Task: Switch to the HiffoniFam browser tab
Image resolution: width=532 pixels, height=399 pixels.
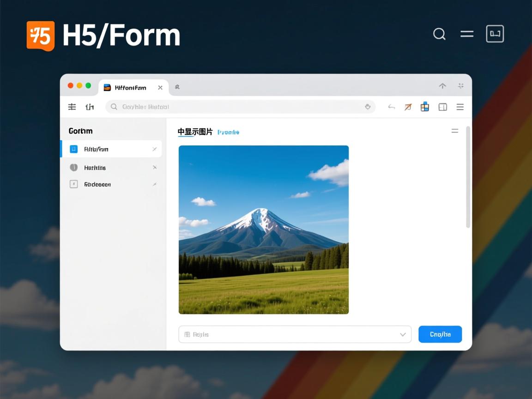Action: (131, 87)
